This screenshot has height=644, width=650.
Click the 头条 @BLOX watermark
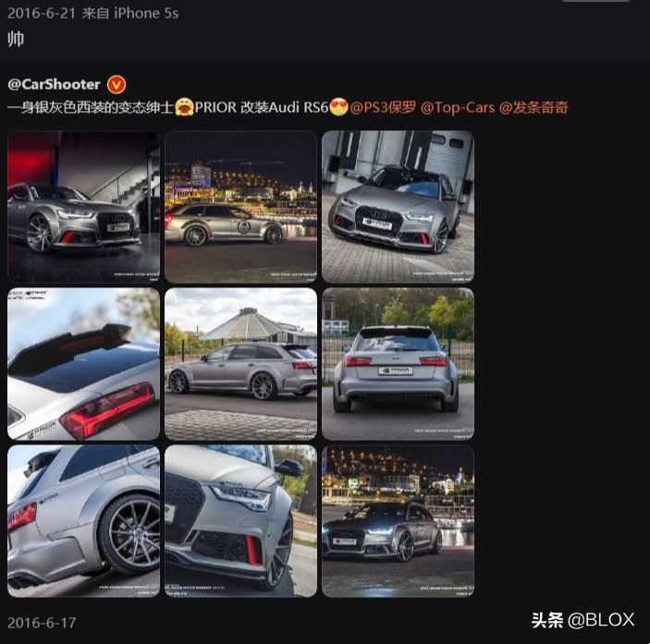click(583, 620)
